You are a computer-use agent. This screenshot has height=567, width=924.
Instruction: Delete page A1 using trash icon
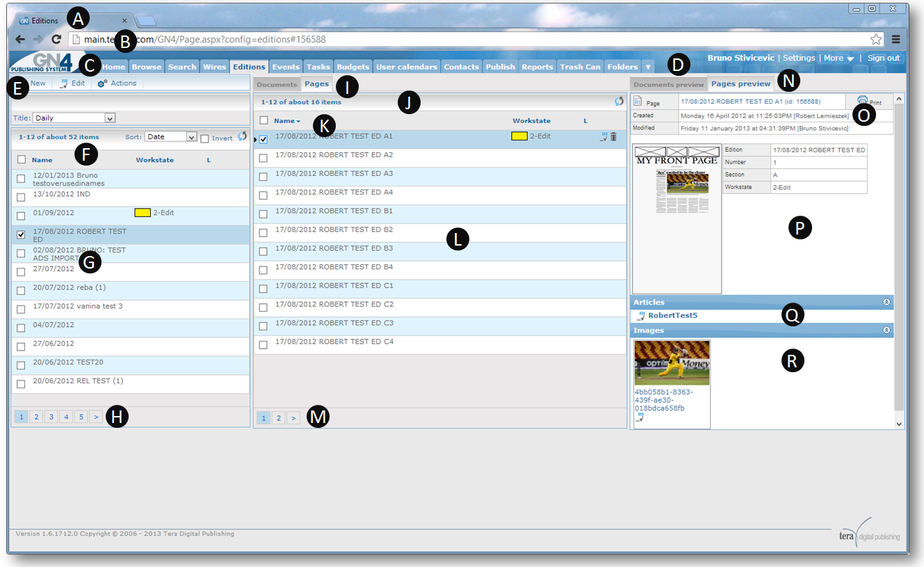(x=613, y=137)
